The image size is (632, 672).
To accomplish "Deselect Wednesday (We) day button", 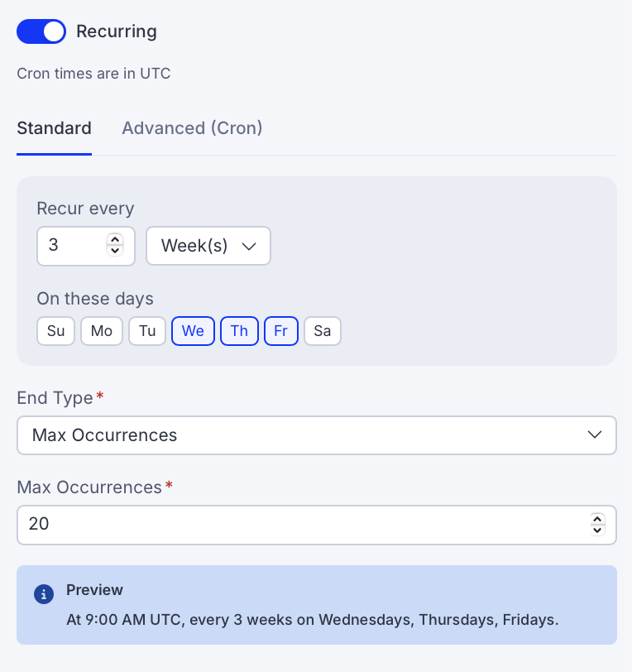I will point(193,331).
